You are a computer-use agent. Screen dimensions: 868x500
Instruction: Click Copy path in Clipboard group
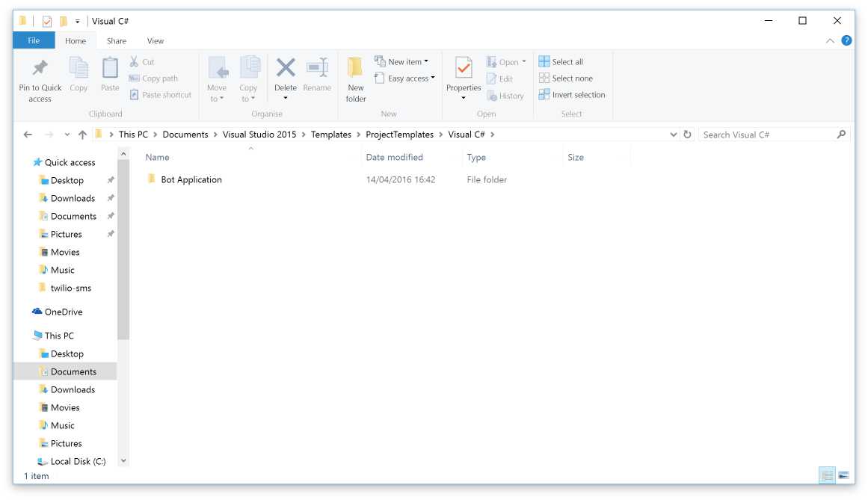point(153,78)
